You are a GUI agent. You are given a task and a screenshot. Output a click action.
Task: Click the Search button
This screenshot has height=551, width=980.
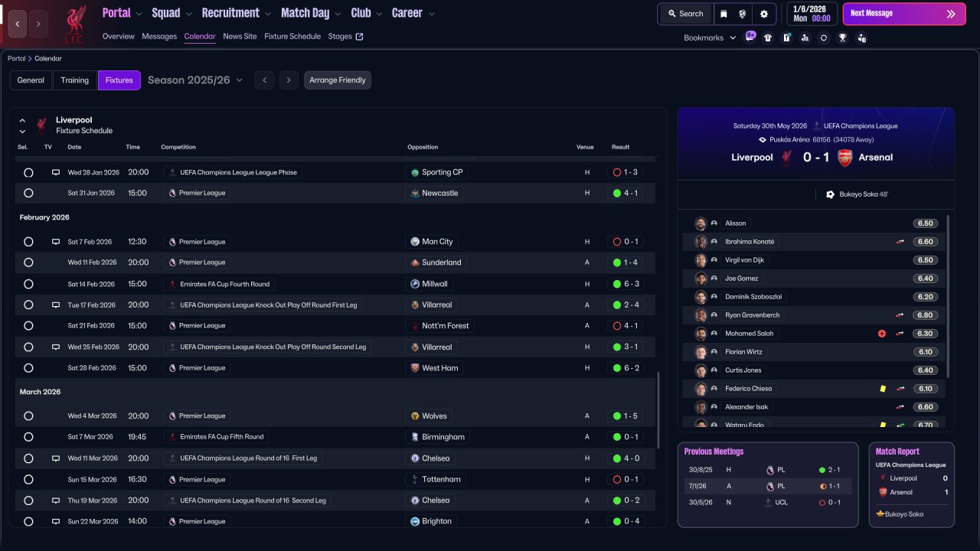coord(685,14)
